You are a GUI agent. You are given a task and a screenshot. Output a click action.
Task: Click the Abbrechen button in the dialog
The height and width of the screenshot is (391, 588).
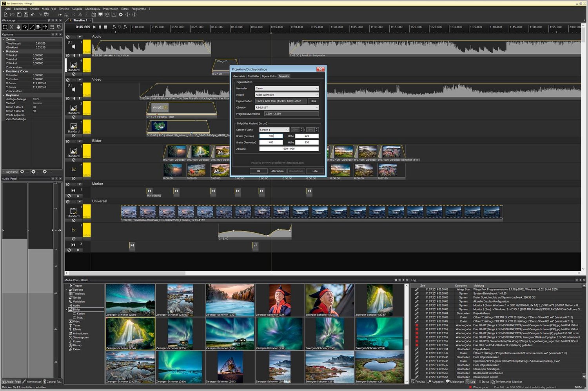[277, 171]
